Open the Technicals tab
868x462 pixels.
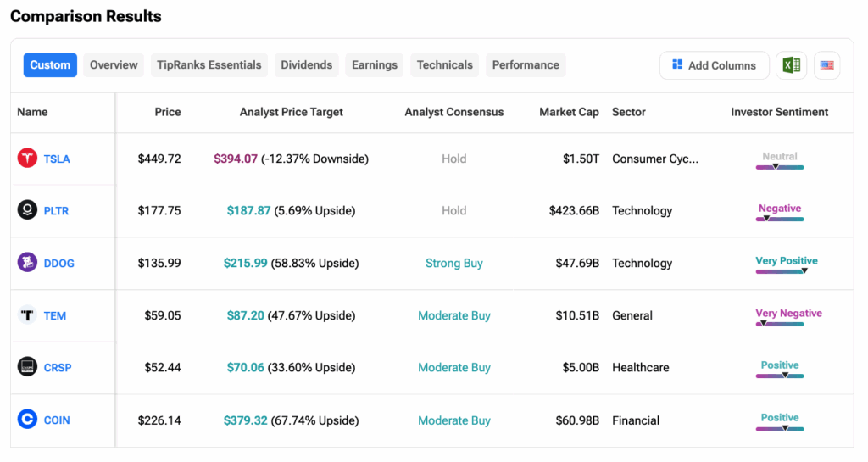[x=444, y=65]
